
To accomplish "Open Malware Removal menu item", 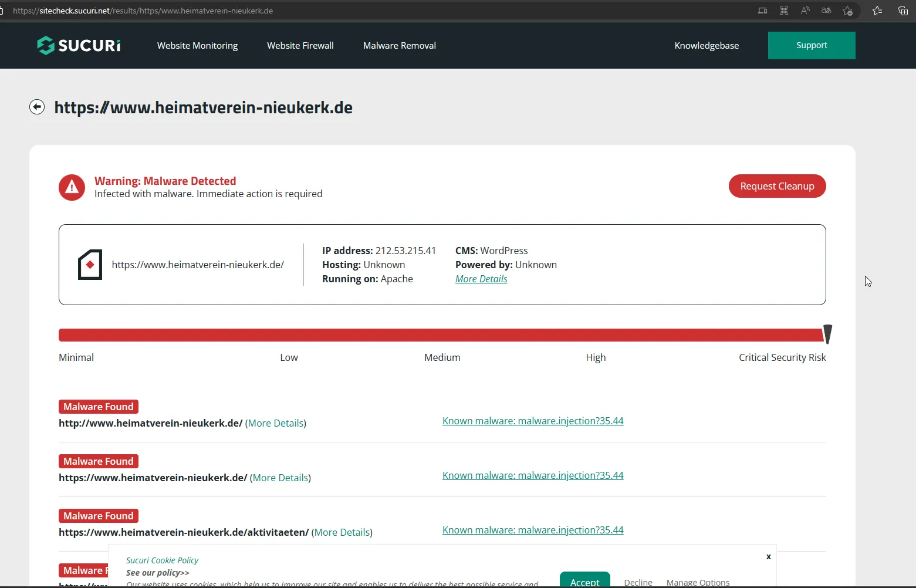I will (x=400, y=46).
